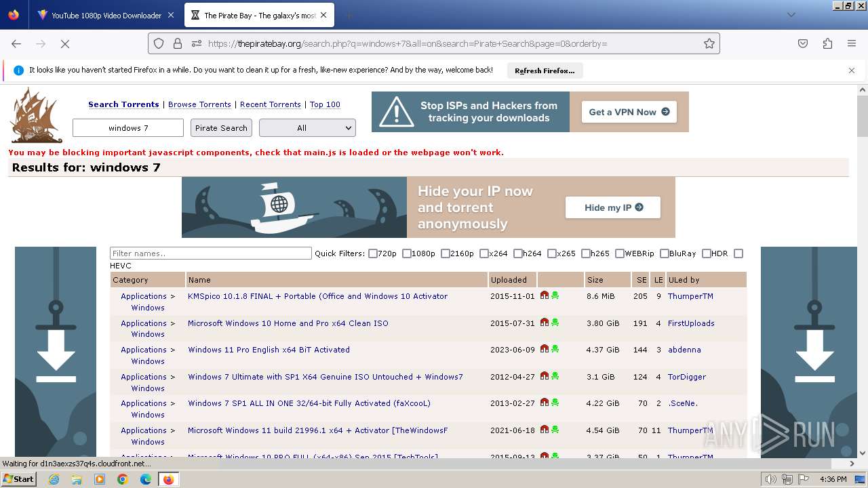Click Hide my IP button
The width and height of the screenshot is (868, 488).
click(x=613, y=207)
